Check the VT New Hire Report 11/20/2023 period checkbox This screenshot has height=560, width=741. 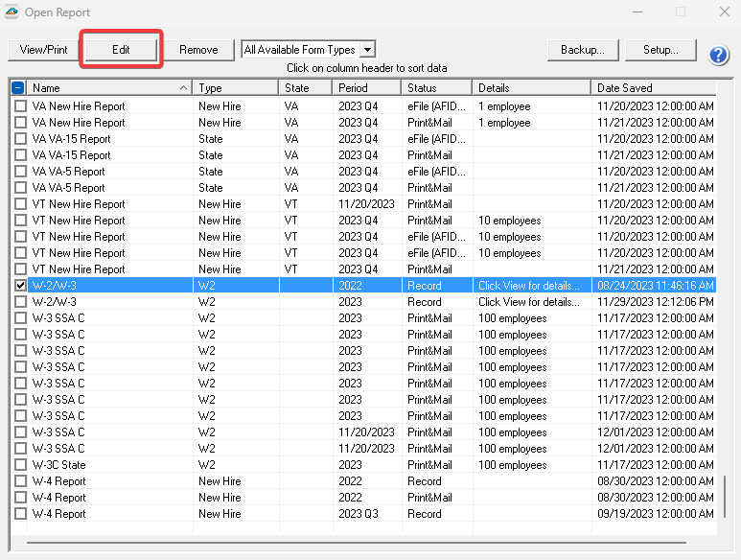[20, 203]
